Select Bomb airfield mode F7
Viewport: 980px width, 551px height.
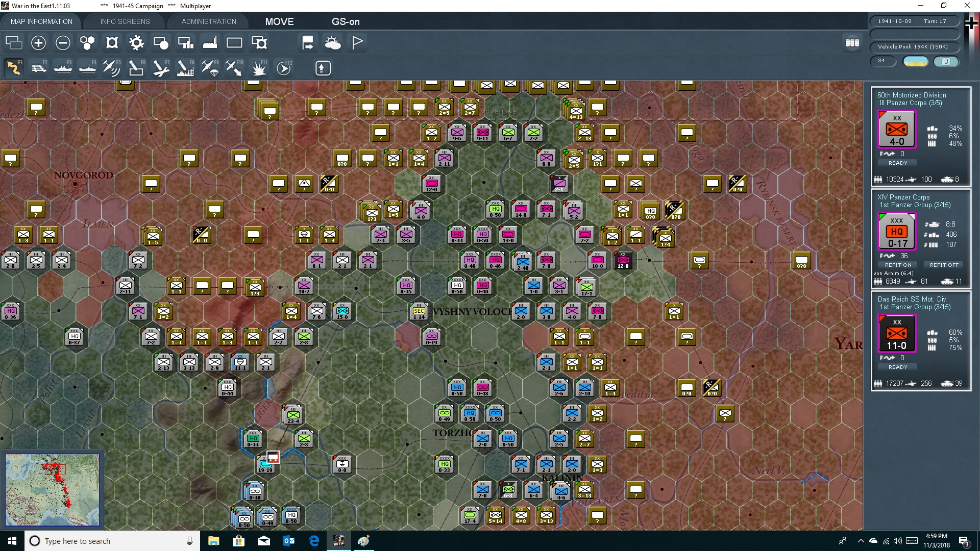tap(161, 68)
